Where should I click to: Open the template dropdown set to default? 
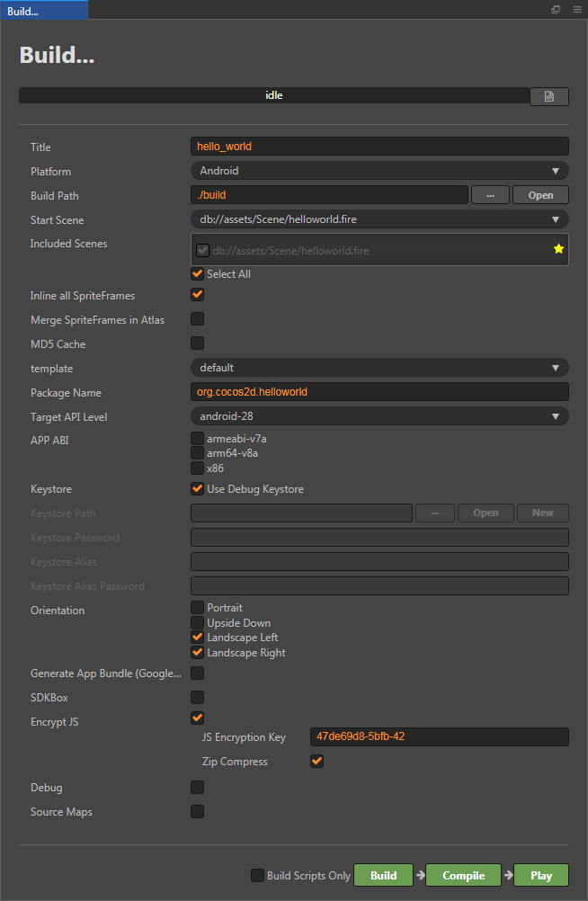pos(379,368)
